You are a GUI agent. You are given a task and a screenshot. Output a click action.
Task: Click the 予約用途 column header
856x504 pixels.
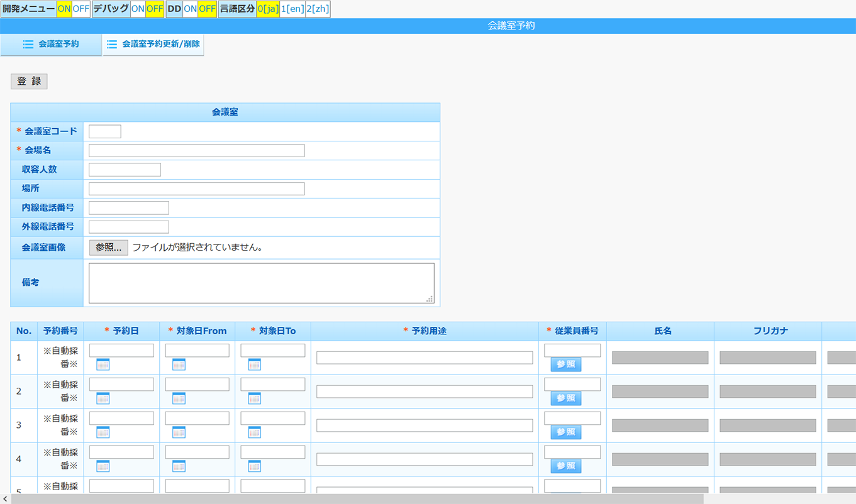(x=425, y=331)
